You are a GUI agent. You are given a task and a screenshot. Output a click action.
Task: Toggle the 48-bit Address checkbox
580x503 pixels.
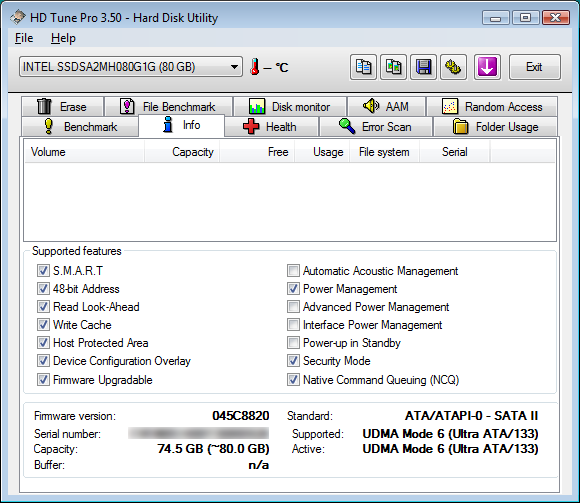(43, 289)
